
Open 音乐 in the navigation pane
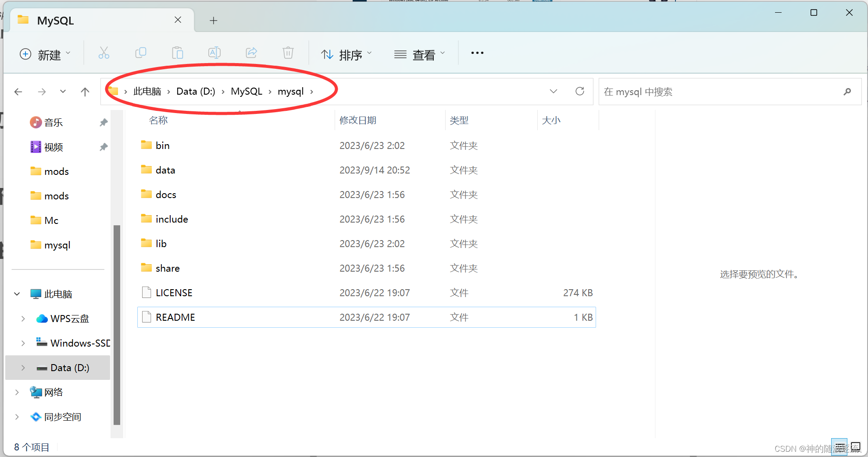pos(54,122)
